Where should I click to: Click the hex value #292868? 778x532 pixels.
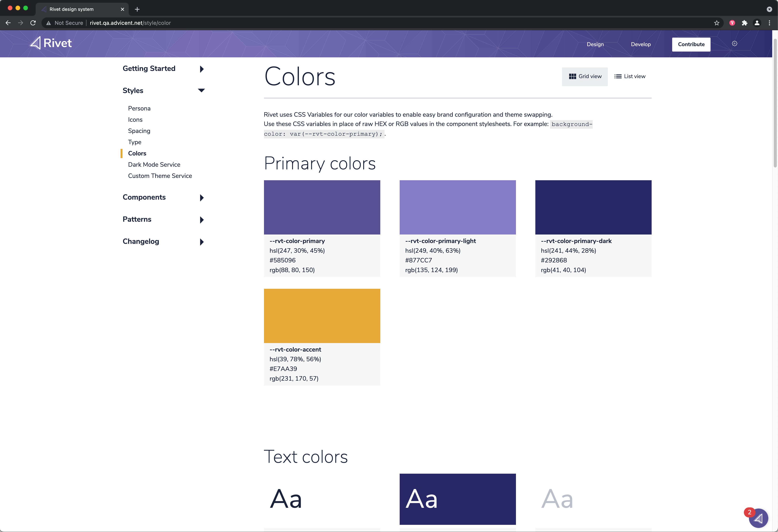tap(554, 260)
